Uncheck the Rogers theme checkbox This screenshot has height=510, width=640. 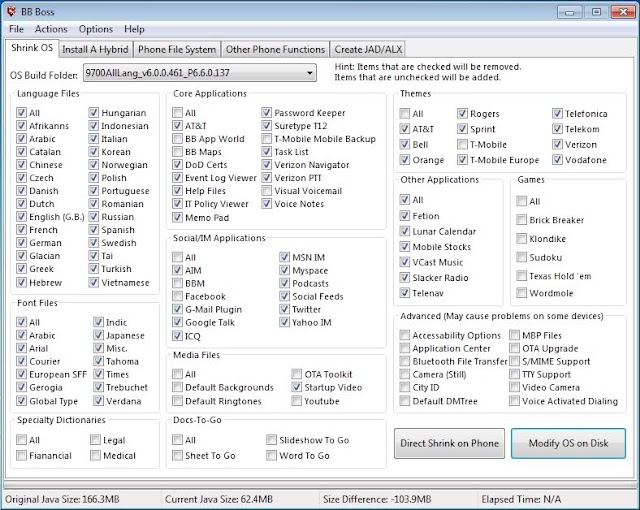[462, 113]
